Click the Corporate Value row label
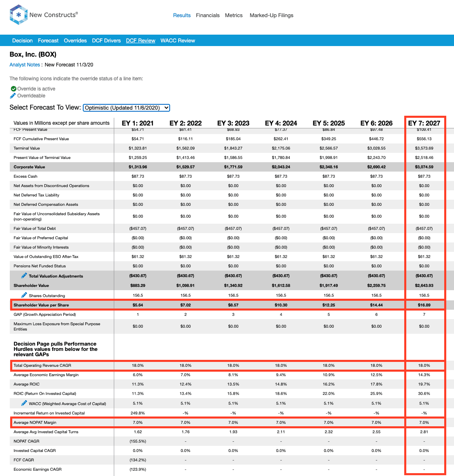The width and height of the screenshot is (454, 476). 29,167
